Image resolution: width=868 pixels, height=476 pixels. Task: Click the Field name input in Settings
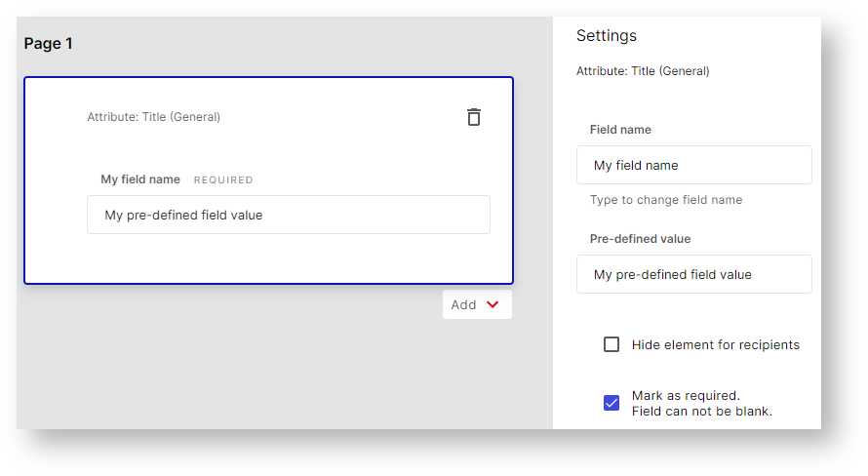[x=693, y=165]
